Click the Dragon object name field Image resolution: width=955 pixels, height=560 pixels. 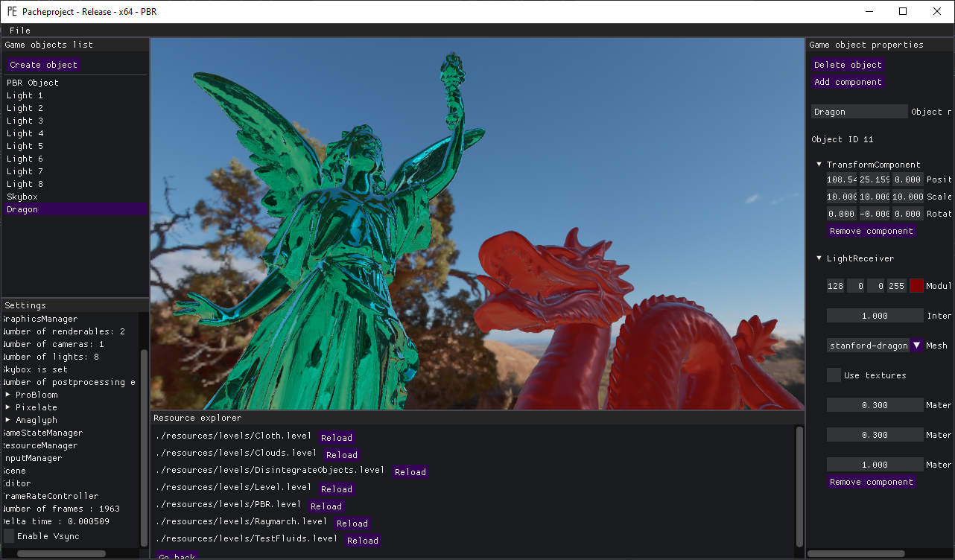(859, 112)
